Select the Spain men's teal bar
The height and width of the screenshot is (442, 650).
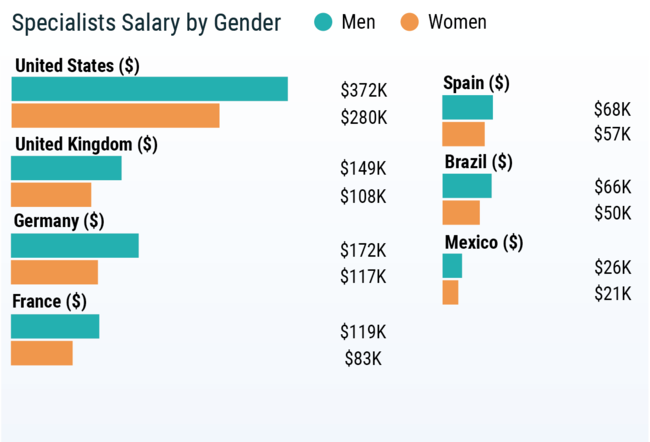coord(468,107)
